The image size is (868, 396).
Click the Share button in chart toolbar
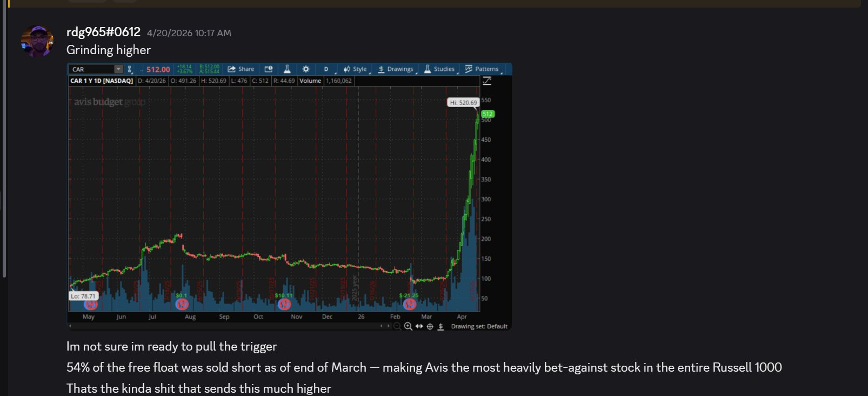(241, 69)
